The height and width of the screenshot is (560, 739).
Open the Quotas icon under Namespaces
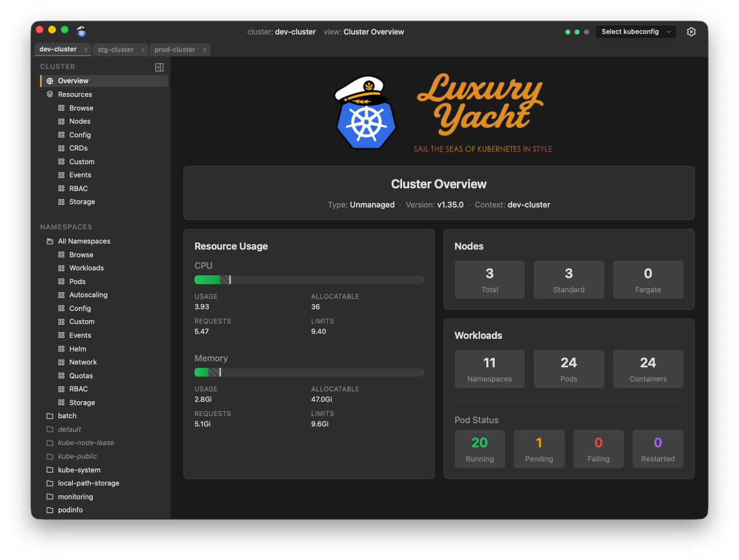point(60,376)
